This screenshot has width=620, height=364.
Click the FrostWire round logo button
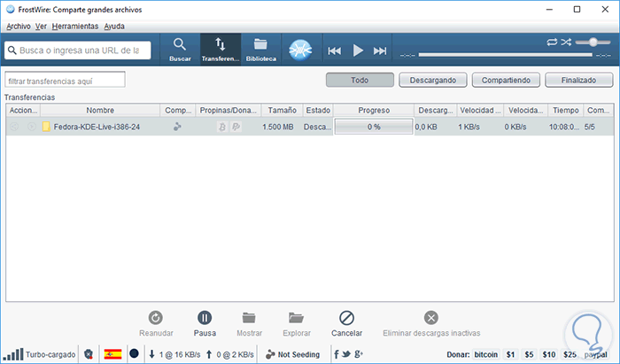click(300, 50)
